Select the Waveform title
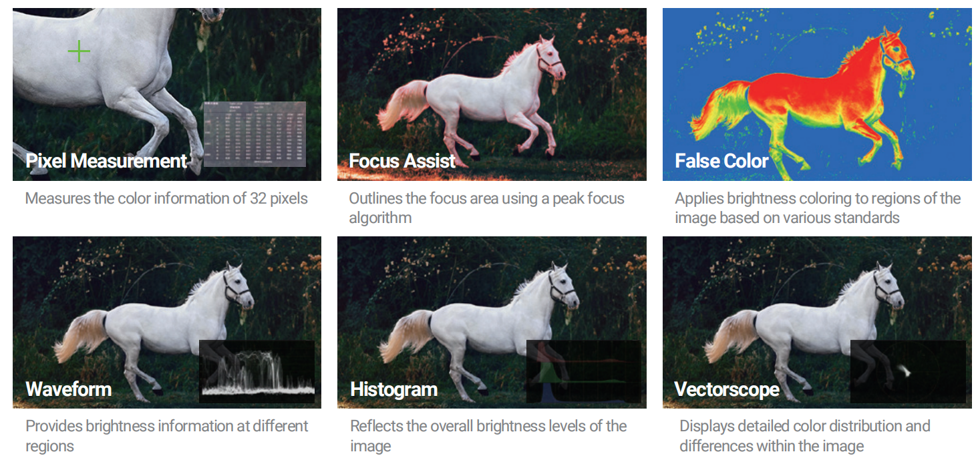Viewport: 980px width, 460px height. coord(69,389)
